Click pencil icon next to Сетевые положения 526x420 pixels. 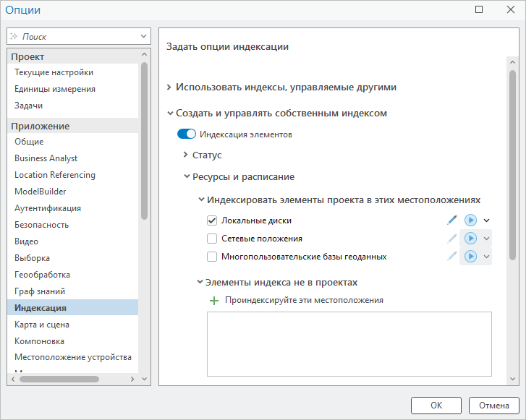tap(452, 239)
